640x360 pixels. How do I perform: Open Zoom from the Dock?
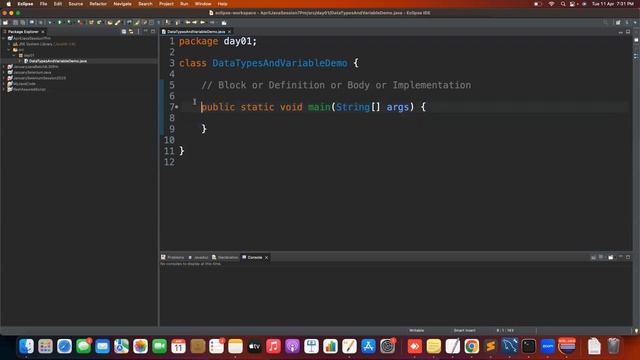tap(548, 346)
